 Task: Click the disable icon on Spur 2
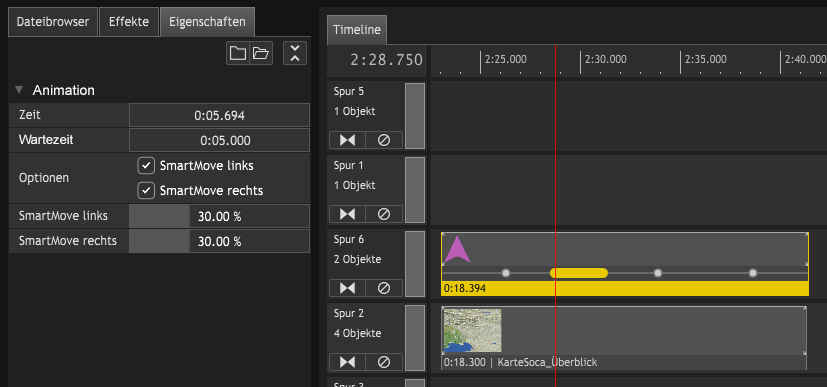(384, 362)
